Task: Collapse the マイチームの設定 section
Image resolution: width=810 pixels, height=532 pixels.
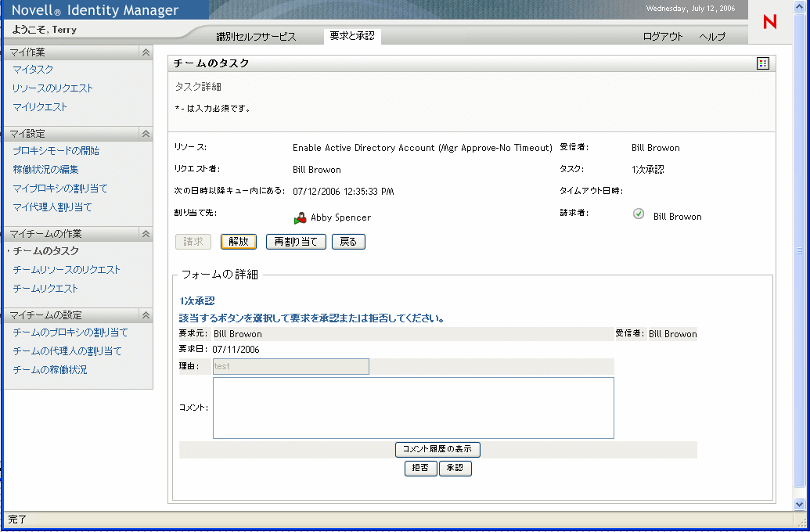Action: click(x=146, y=315)
